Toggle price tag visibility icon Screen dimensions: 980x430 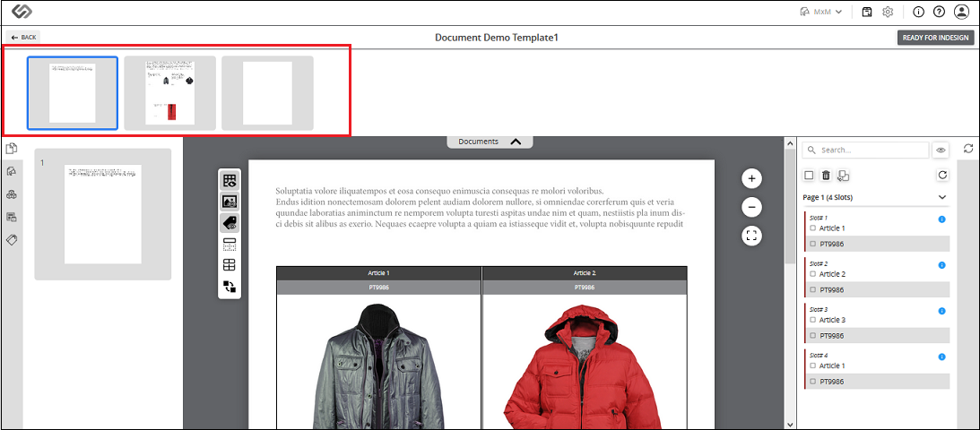[x=230, y=223]
